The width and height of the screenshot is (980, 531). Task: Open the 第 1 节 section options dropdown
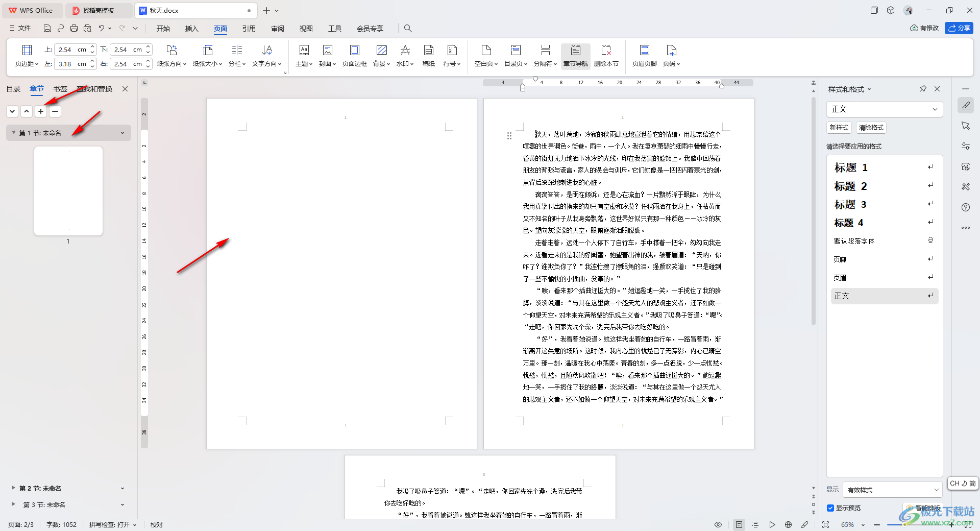122,133
